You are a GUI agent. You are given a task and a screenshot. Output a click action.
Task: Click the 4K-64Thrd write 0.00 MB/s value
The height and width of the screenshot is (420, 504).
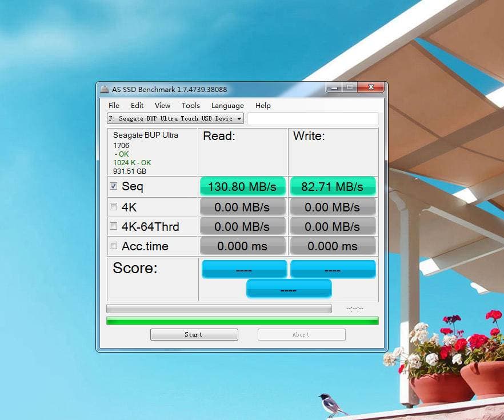pyautogui.click(x=333, y=226)
